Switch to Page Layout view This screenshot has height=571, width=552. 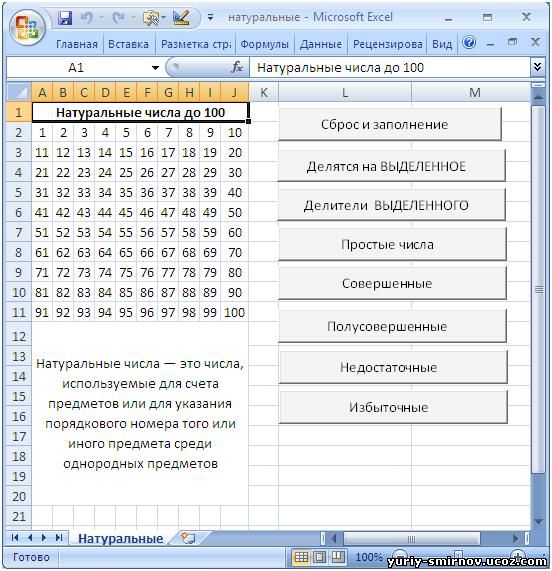tap(320, 557)
